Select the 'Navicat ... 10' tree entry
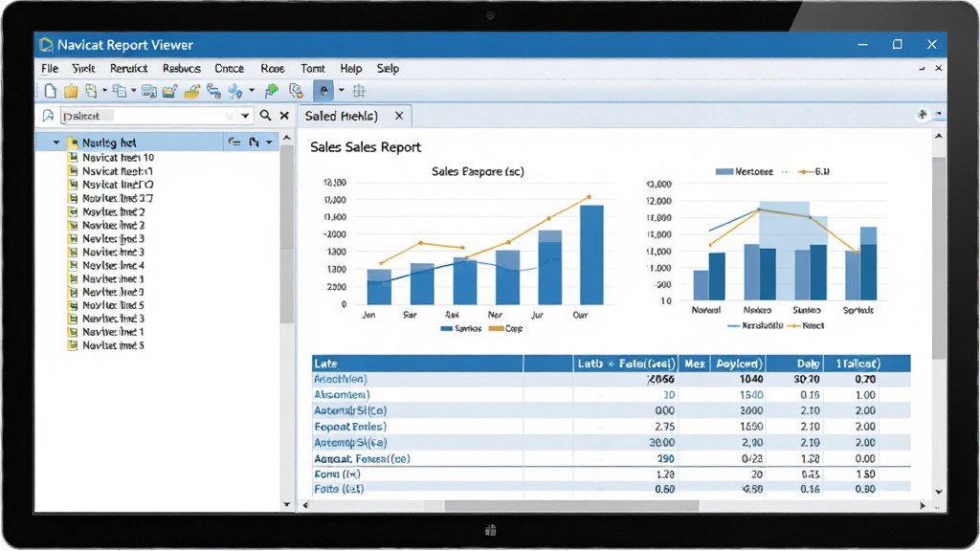Viewport: 980px width, 551px height. (x=118, y=158)
